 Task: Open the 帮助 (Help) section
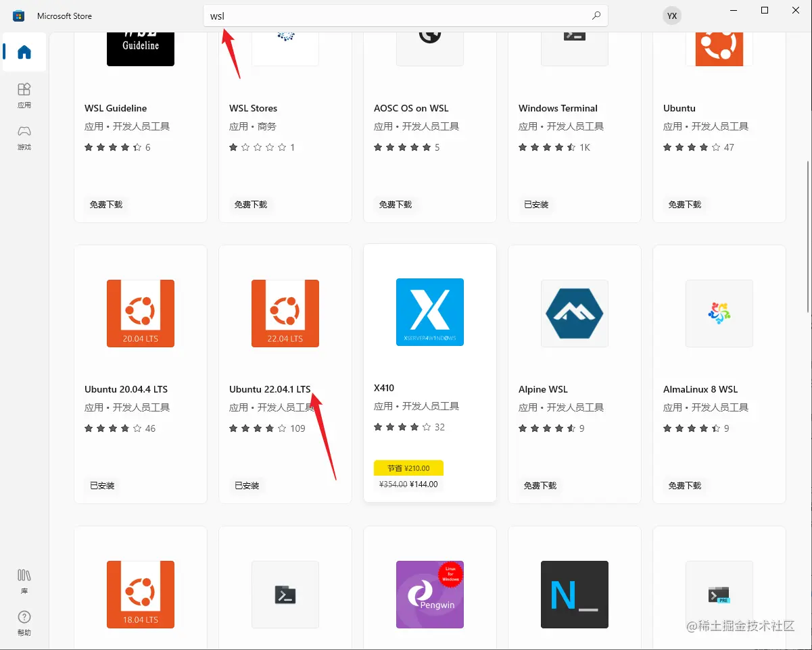coord(24,623)
